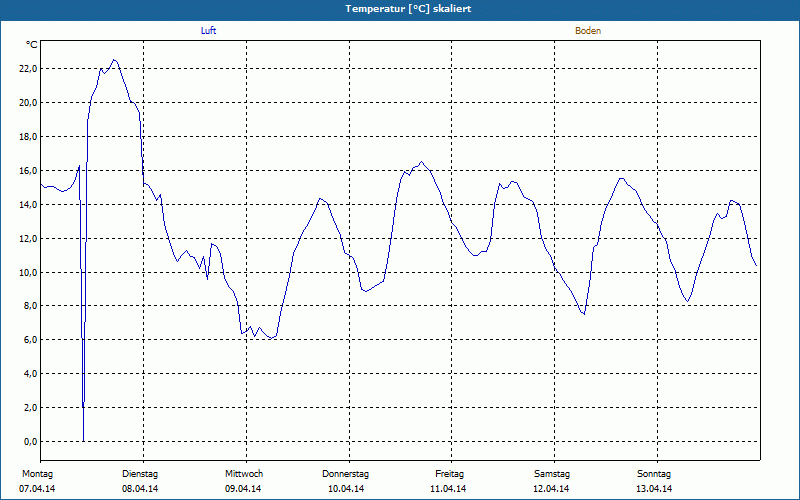Select the 'Montag' day label
Image resolution: width=800 pixels, height=500 pixels.
(x=37, y=474)
